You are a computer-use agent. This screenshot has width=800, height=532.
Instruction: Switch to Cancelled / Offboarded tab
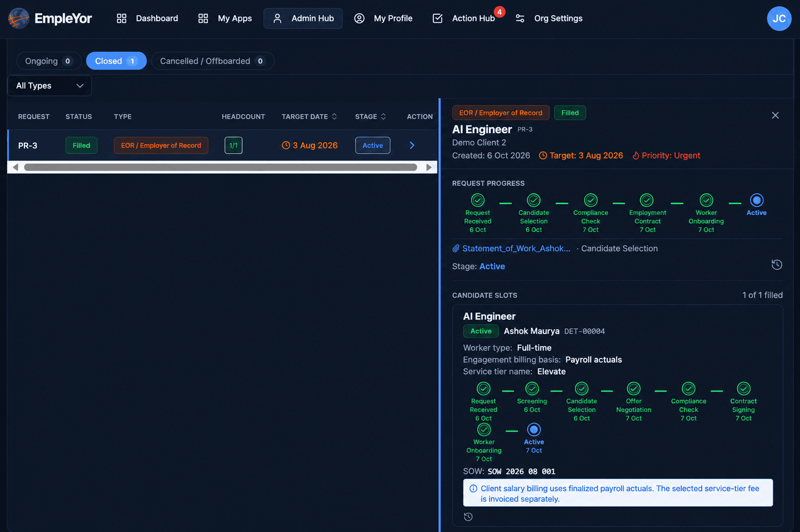click(x=212, y=61)
